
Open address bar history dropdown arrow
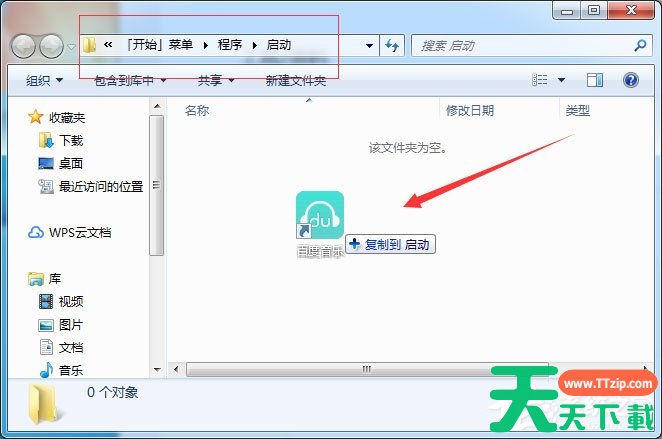[369, 46]
